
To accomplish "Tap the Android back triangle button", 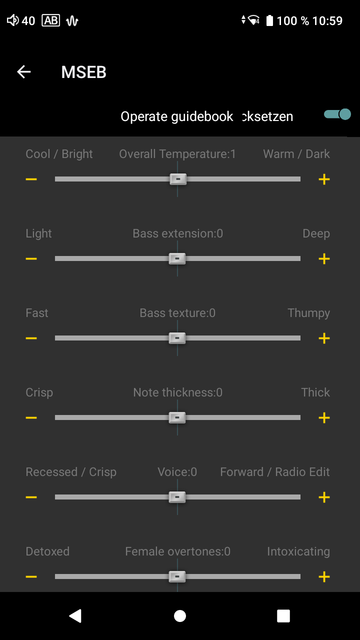I will click(x=76, y=616).
